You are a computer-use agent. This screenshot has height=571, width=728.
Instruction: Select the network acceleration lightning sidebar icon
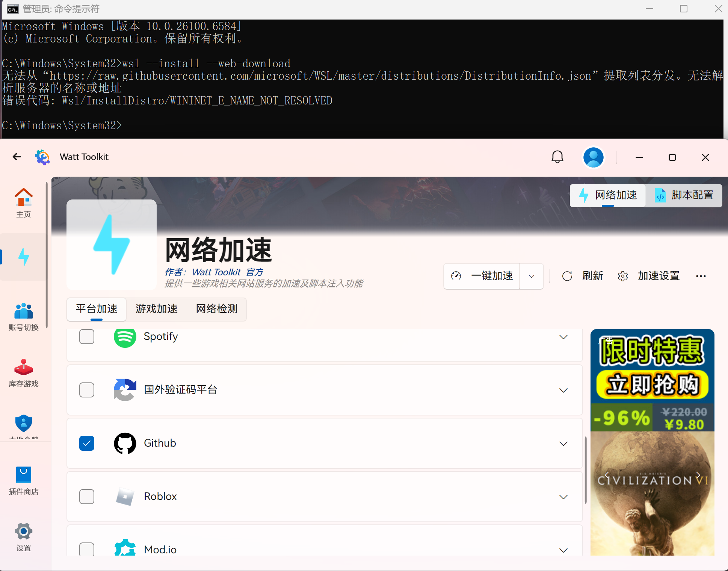pyautogui.click(x=23, y=257)
